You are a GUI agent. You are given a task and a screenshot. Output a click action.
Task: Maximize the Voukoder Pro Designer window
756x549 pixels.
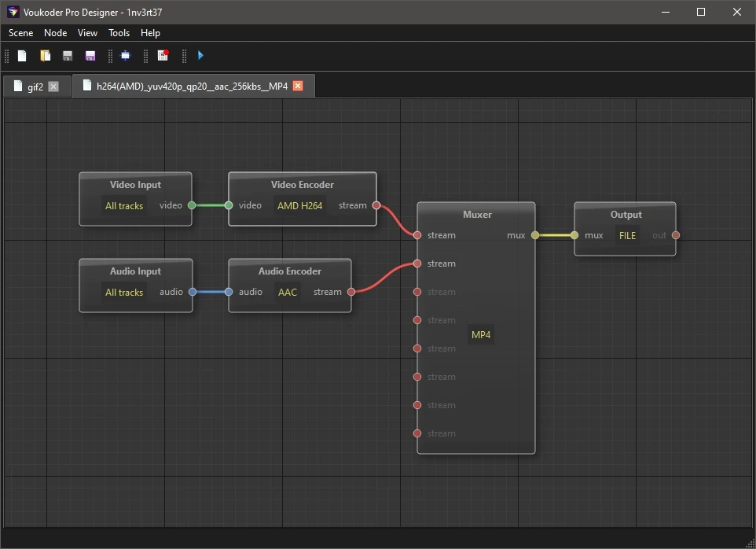pos(701,12)
